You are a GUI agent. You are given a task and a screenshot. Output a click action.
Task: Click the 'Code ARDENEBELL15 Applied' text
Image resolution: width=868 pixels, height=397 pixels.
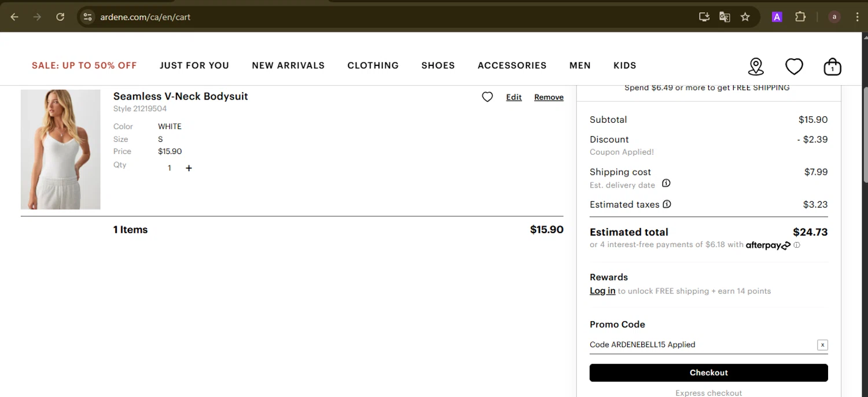642,344
